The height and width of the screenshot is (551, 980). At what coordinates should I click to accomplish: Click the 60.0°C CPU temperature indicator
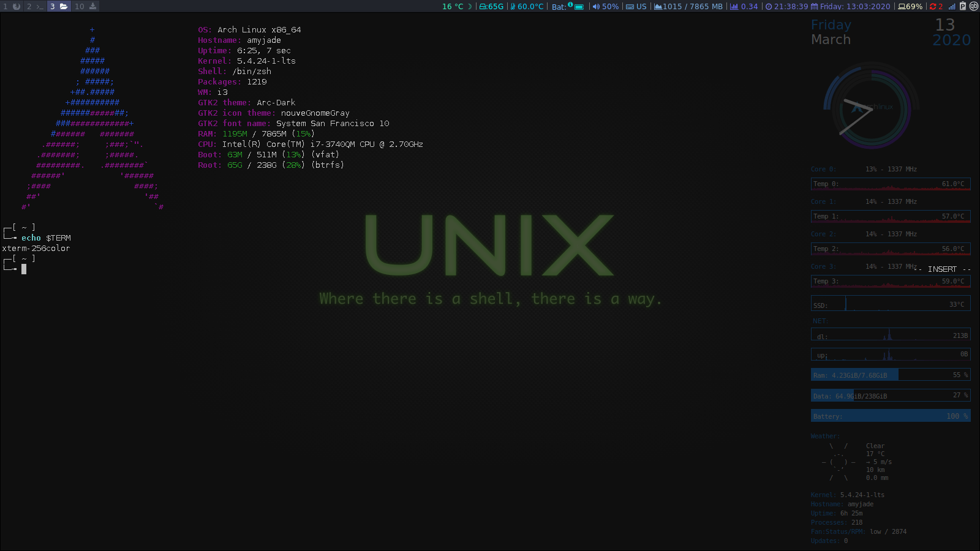527,7
